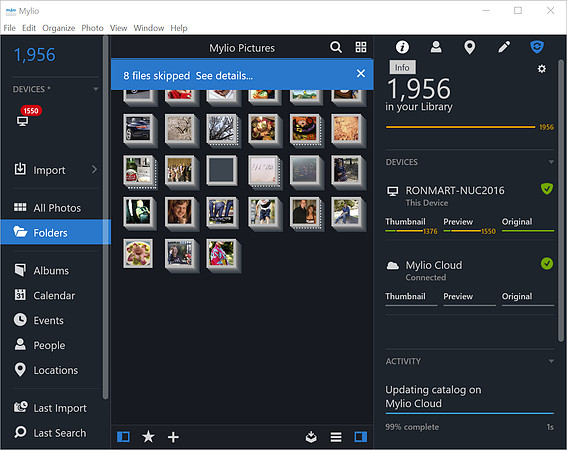This screenshot has width=567, height=450.
Task: Open See details link for skipped files
Action: click(224, 76)
